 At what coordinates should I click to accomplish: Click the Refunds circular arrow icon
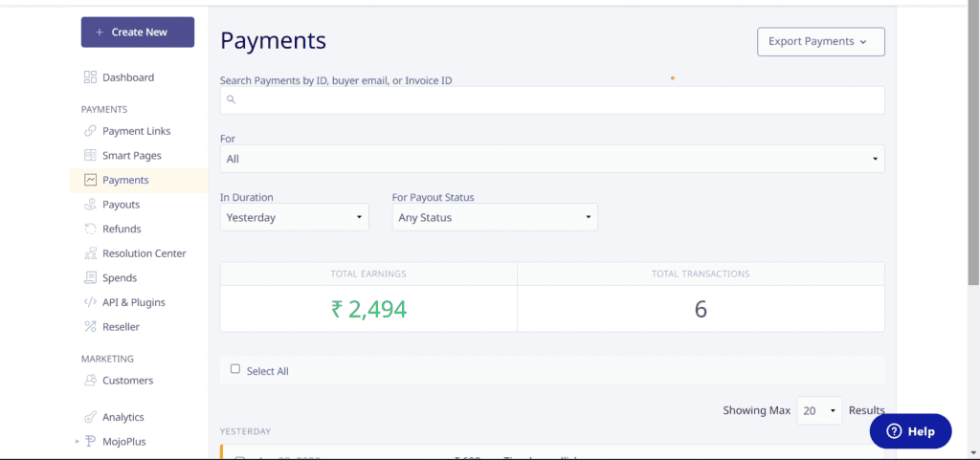(x=90, y=230)
